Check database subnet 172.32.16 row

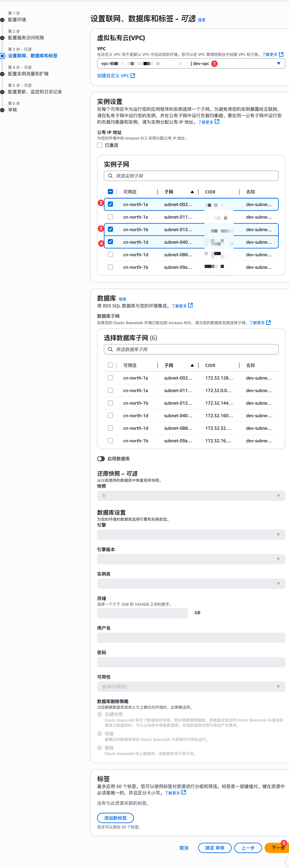pyautogui.click(x=110, y=441)
